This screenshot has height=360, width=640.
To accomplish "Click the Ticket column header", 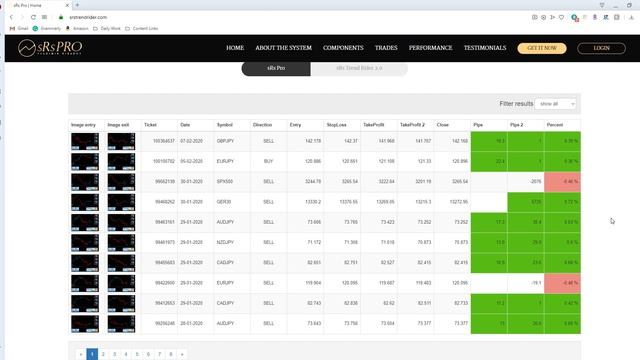I will pyautogui.click(x=150, y=125).
